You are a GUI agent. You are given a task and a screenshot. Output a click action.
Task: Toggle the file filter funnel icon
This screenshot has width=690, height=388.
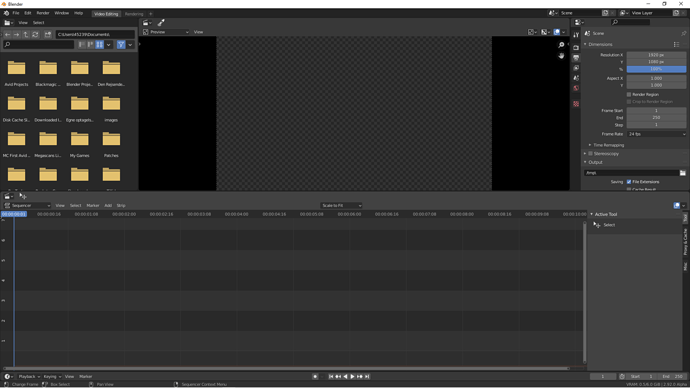coord(121,44)
